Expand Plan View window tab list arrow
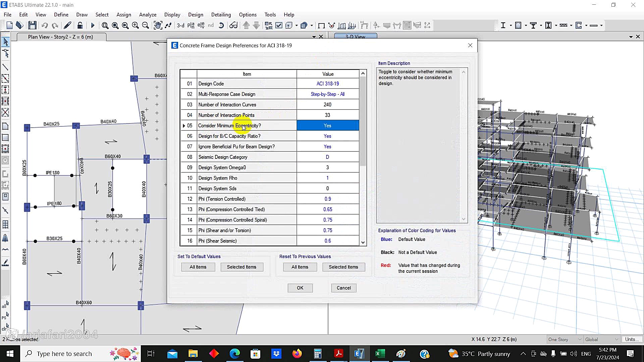Image resolution: width=644 pixels, height=362 pixels. (314, 37)
